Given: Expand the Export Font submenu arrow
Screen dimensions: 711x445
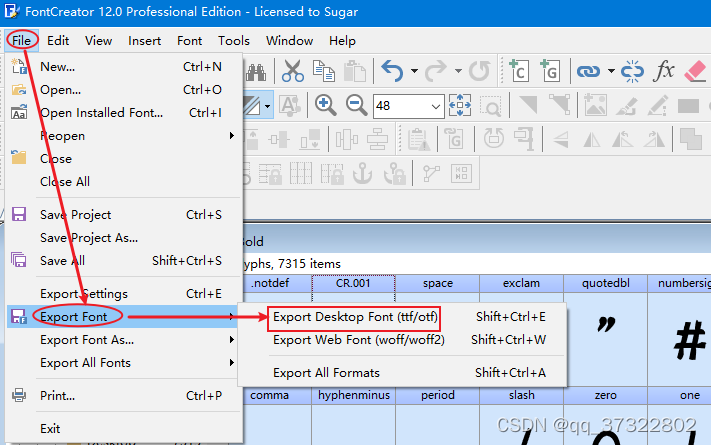Looking at the screenshot, I should 232,316.
